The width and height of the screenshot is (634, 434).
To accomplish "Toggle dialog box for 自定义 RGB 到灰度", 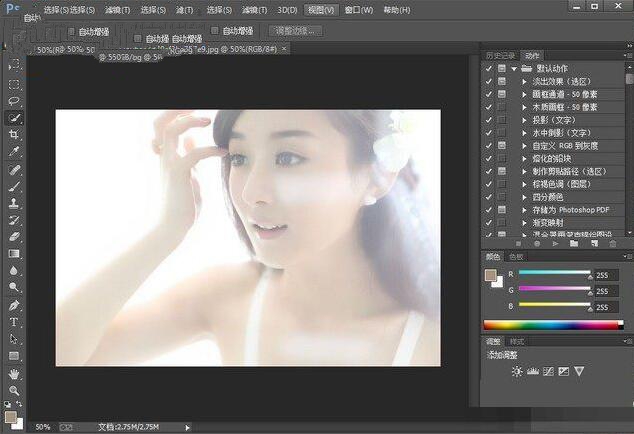I will pos(502,146).
